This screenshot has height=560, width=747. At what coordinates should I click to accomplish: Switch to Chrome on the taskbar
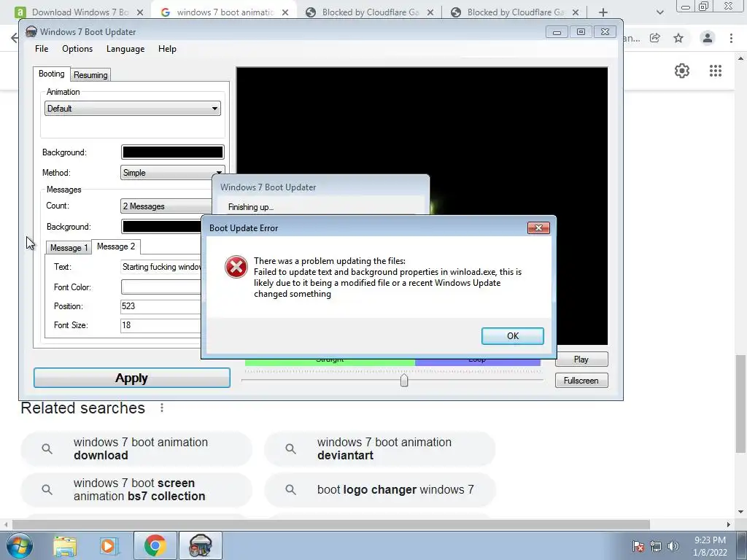pos(155,545)
